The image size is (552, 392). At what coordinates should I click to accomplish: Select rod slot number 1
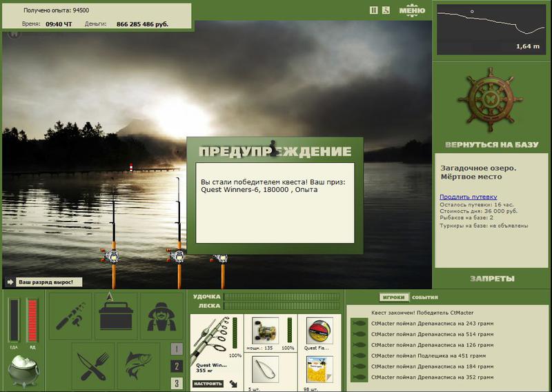click(177, 349)
